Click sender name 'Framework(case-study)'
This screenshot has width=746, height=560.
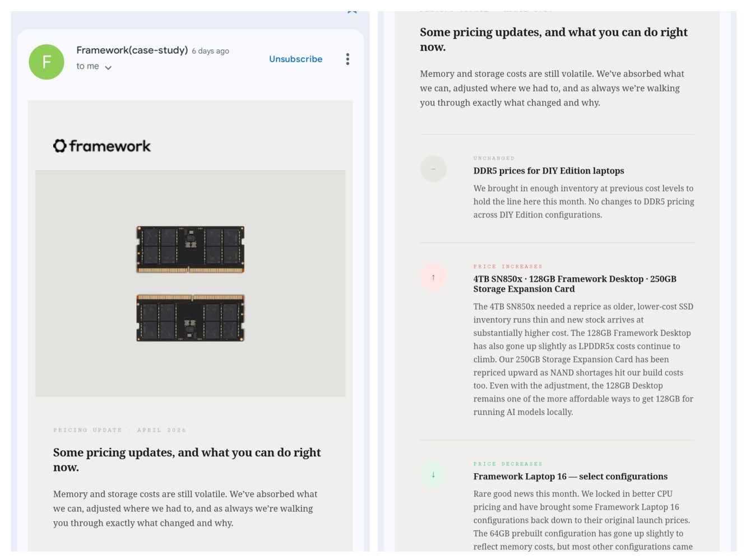pos(132,50)
